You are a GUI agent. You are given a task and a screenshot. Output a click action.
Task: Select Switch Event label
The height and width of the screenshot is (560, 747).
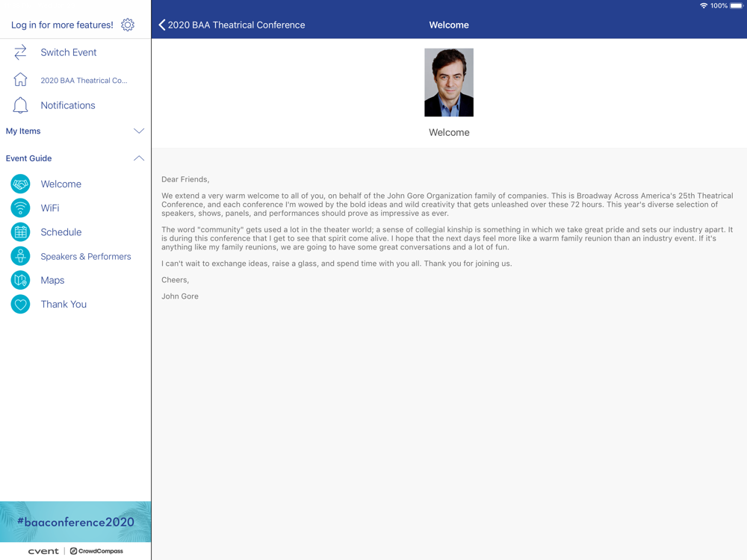tap(69, 52)
